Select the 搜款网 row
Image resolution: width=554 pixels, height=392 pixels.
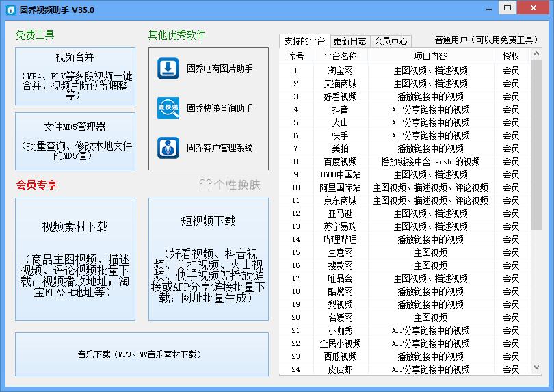(x=405, y=265)
